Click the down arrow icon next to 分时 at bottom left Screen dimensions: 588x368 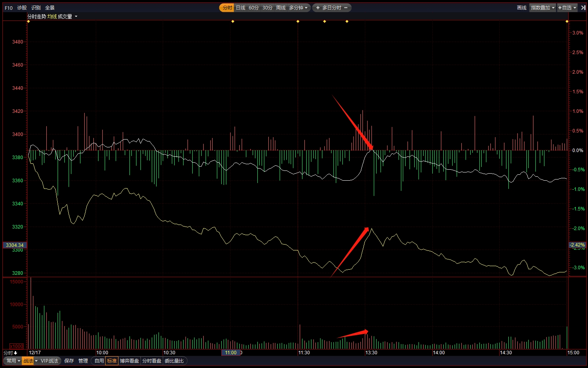click(16, 353)
